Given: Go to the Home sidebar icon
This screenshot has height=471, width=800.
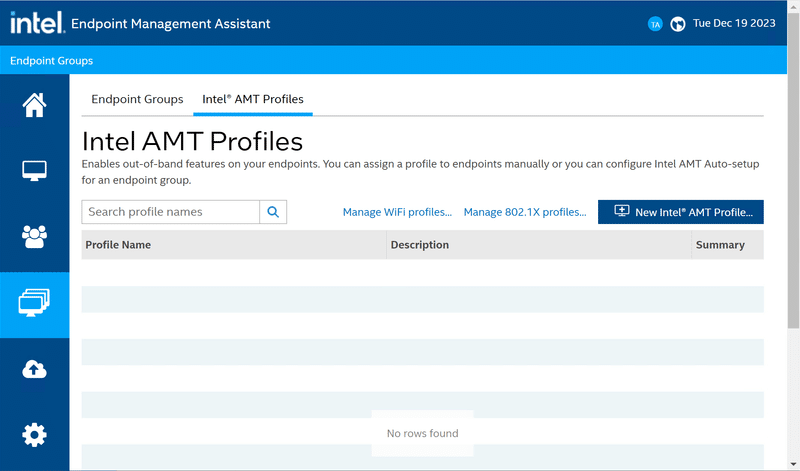Looking at the screenshot, I should pos(34,105).
